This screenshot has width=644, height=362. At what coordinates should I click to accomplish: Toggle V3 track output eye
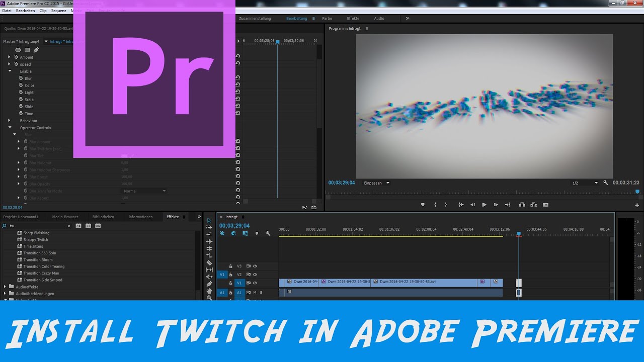(x=255, y=266)
